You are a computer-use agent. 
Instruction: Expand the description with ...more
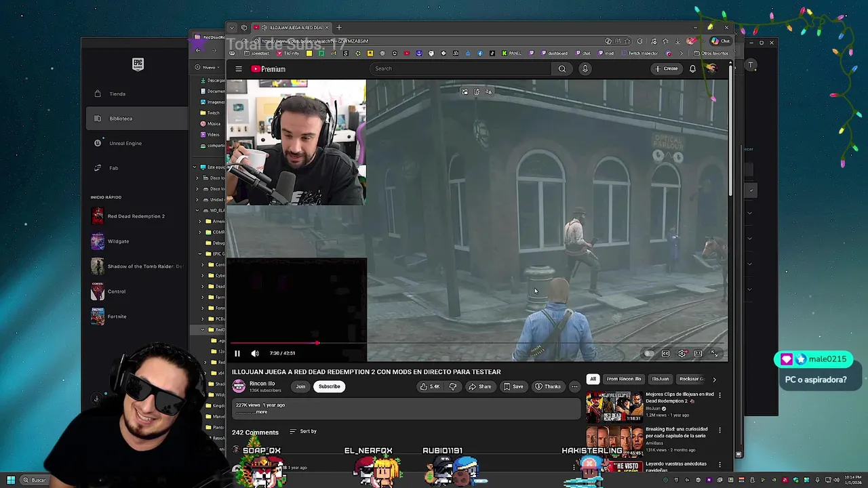[260, 412]
